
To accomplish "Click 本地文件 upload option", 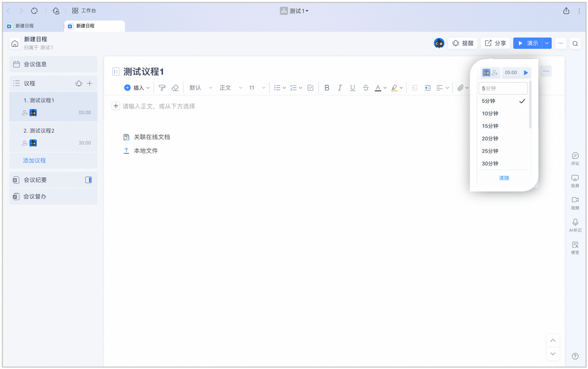I will (141, 151).
